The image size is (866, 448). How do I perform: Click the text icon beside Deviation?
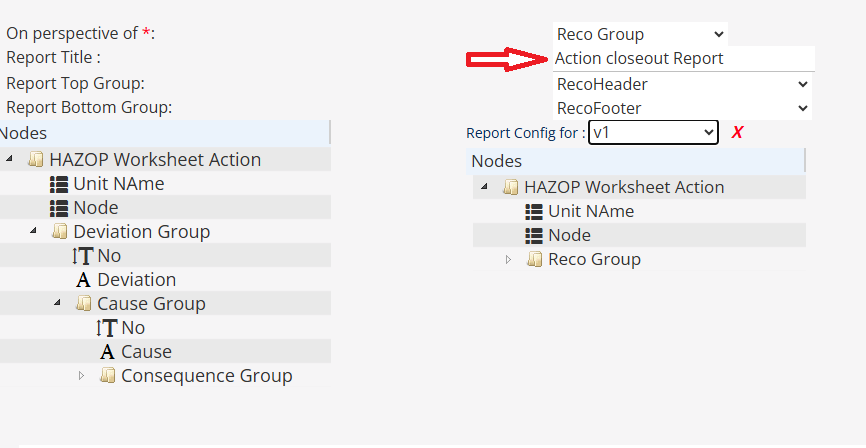pos(83,280)
